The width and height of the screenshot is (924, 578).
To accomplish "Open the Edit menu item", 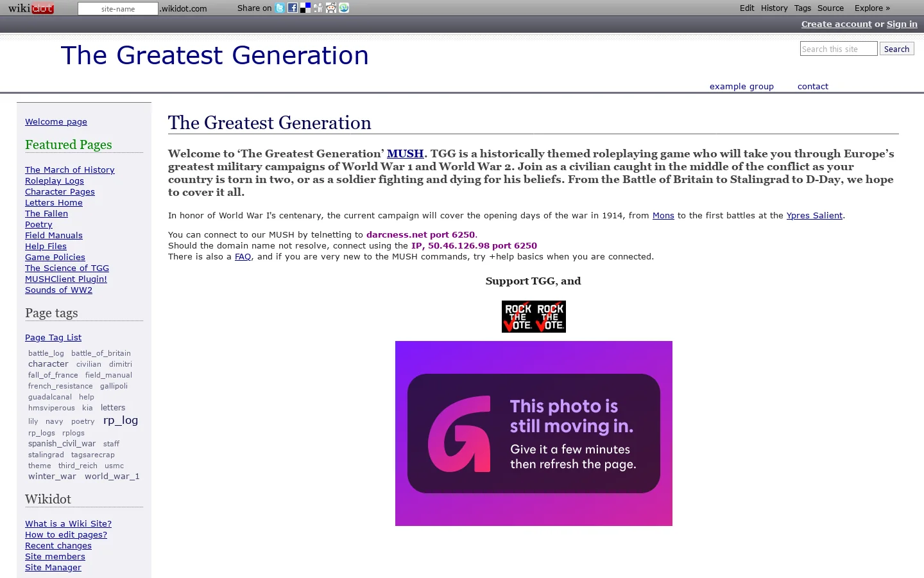I will 747,8.
